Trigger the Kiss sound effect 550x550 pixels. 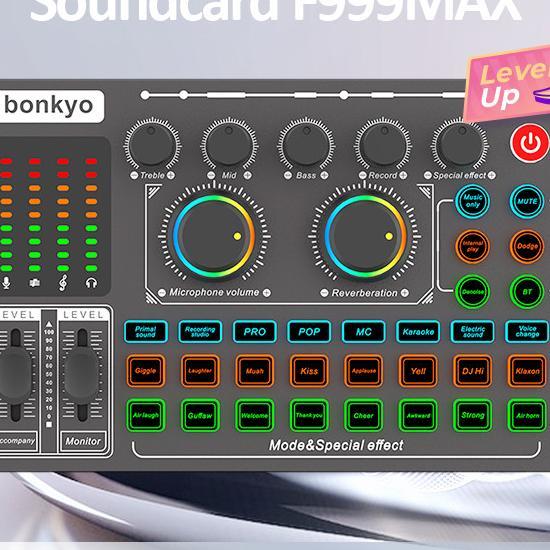click(x=309, y=371)
